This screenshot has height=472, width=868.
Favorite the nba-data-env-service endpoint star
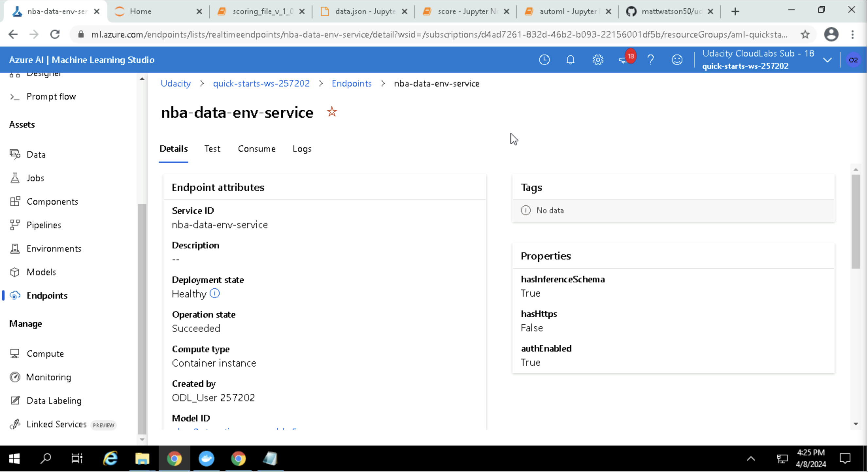332,112
